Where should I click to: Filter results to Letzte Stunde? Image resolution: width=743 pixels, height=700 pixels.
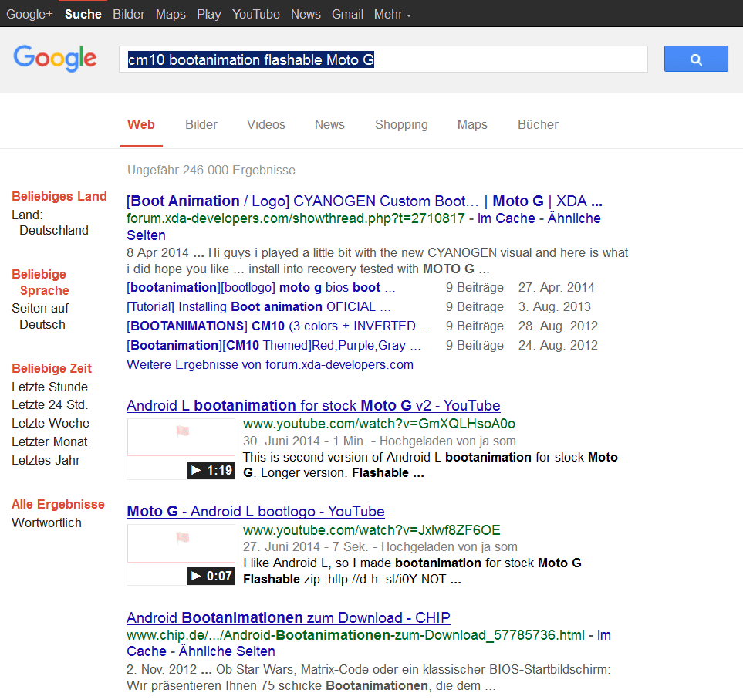click(49, 387)
